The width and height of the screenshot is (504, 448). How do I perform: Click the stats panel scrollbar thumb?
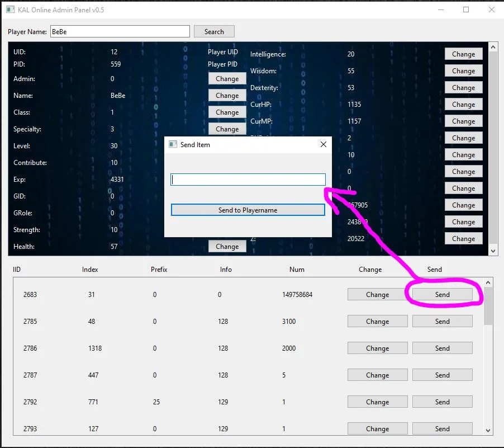[x=493, y=148]
